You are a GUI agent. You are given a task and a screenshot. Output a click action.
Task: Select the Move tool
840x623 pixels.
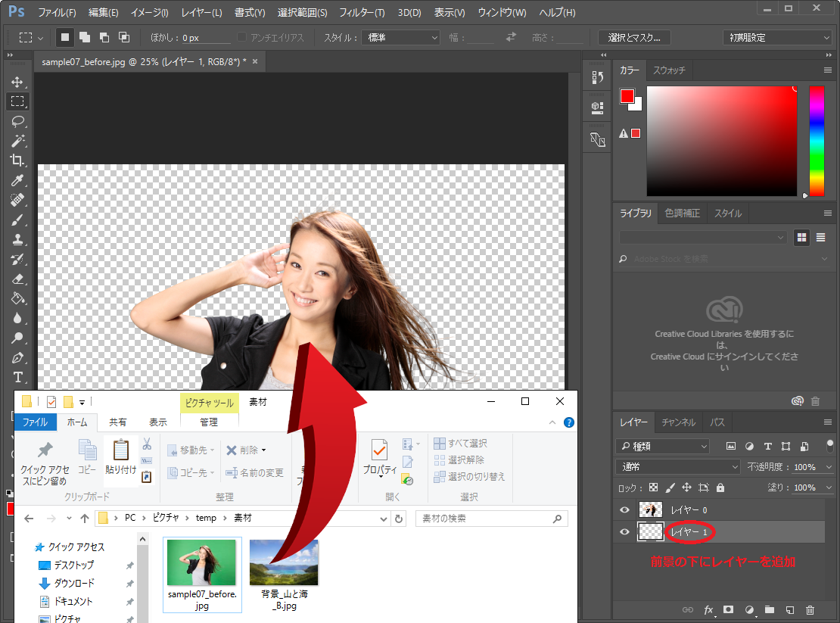pos(17,82)
